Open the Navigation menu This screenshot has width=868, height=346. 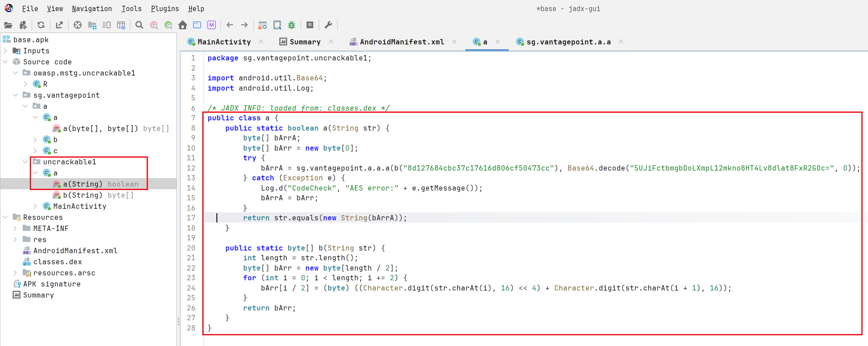[92, 8]
